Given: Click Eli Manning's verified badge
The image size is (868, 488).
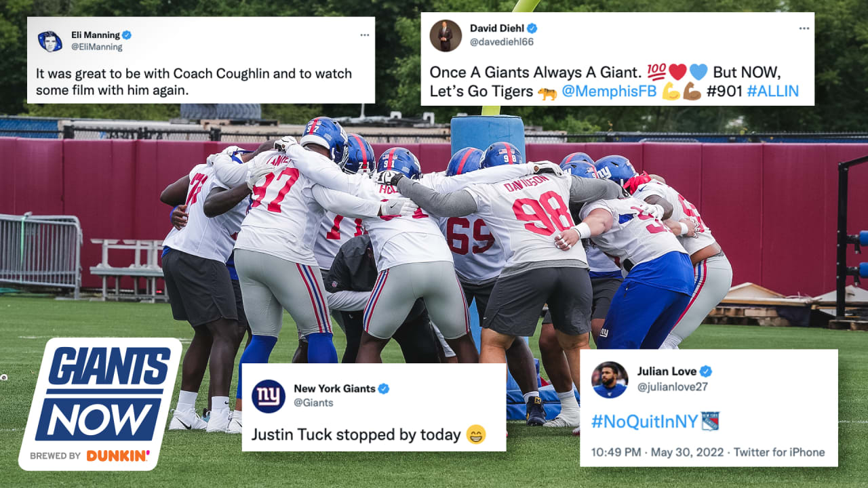Looking at the screenshot, I should tap(127, 35).
